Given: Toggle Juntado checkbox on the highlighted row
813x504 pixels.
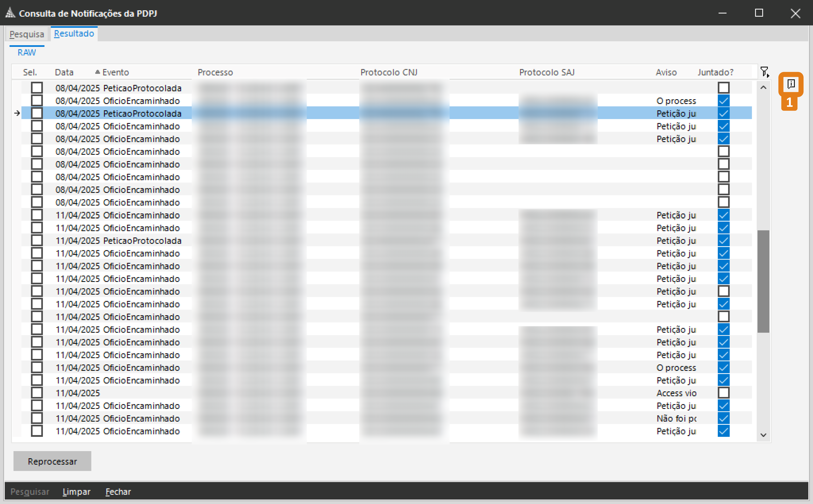Looking at the screenshot, I should point(724,113).
